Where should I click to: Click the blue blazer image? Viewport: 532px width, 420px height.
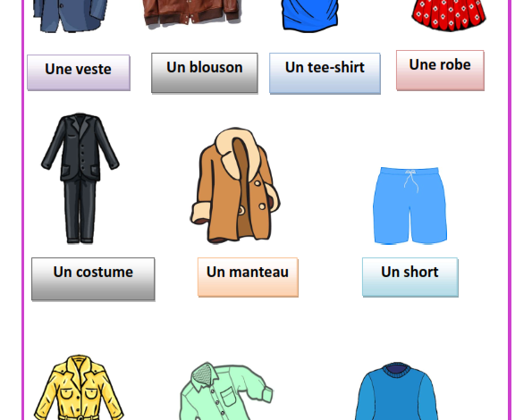coord(71,16)
